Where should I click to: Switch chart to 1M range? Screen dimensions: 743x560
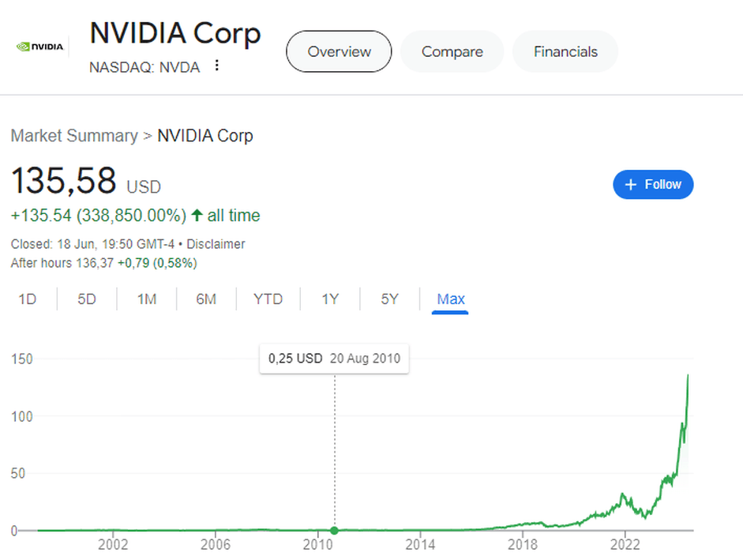147,299
